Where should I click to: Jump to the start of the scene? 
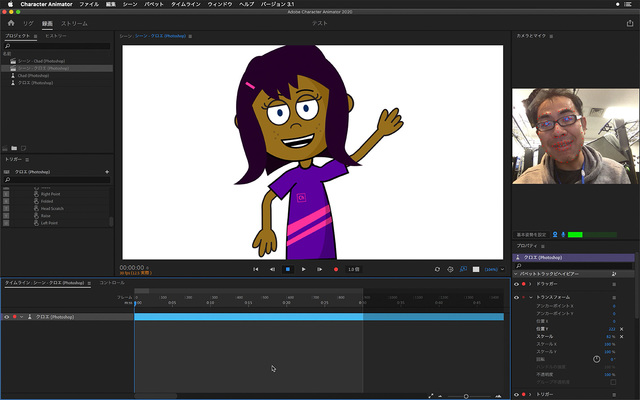click(x=255, y=269)
